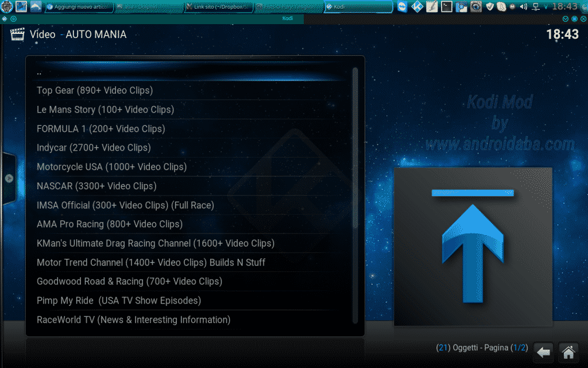This screenshot has width=588, height=368.
Task: Launch the terminal icon in panel
Action: 446,6
